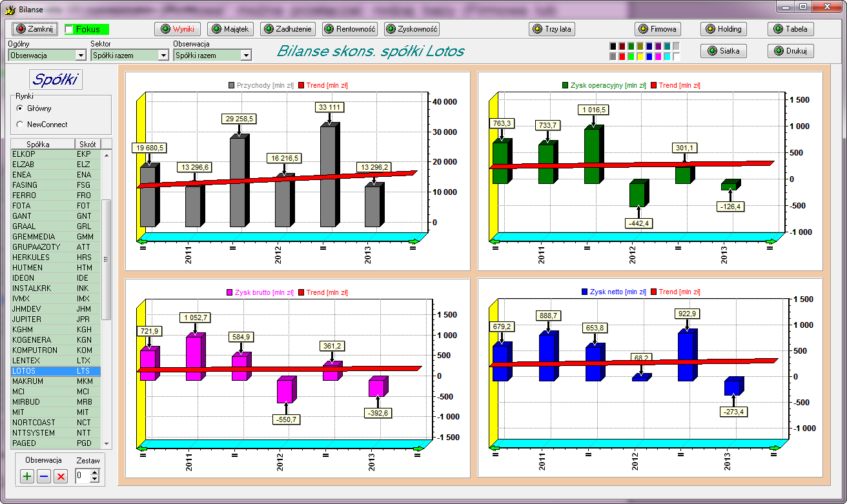
Task: Click the Spółki logo button
Action: point(56,79)
